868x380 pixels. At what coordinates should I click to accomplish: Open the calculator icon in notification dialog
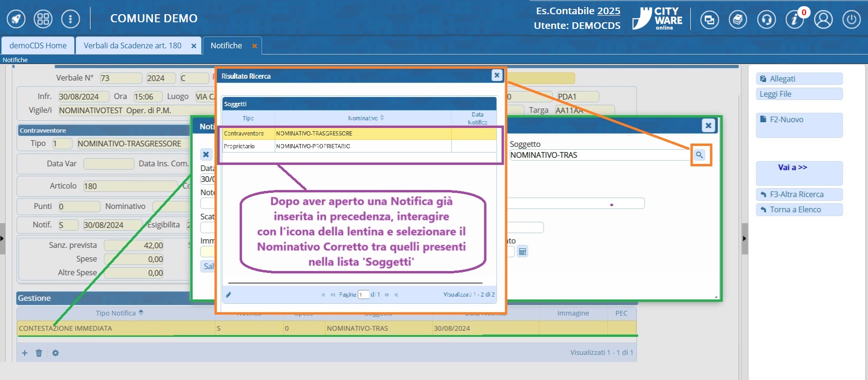click(x=522, y=252)
